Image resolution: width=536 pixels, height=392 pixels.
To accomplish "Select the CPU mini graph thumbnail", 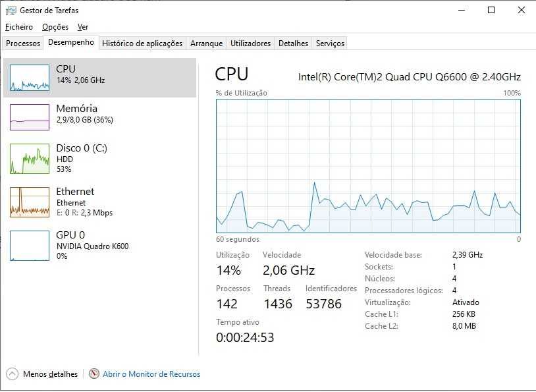I will [30, 78].
